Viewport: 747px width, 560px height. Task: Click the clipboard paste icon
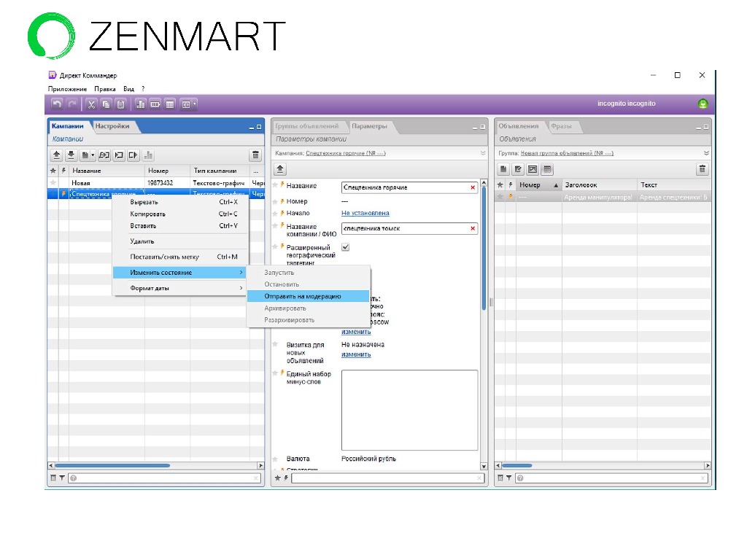click(x=121, y=104)
